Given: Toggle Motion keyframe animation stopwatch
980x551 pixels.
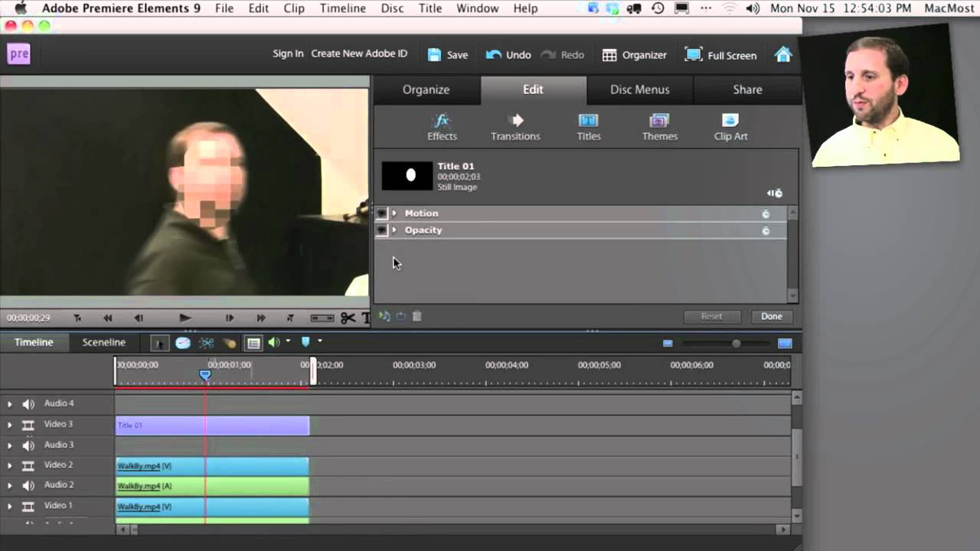Looking at the screenshot, I should (766, 214).
